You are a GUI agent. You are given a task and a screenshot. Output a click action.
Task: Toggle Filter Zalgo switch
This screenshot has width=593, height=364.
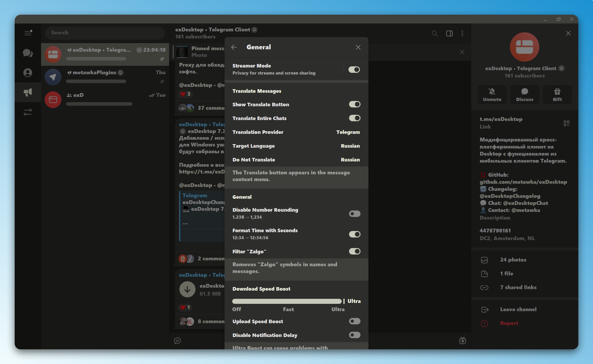click(x=355, y=251)
